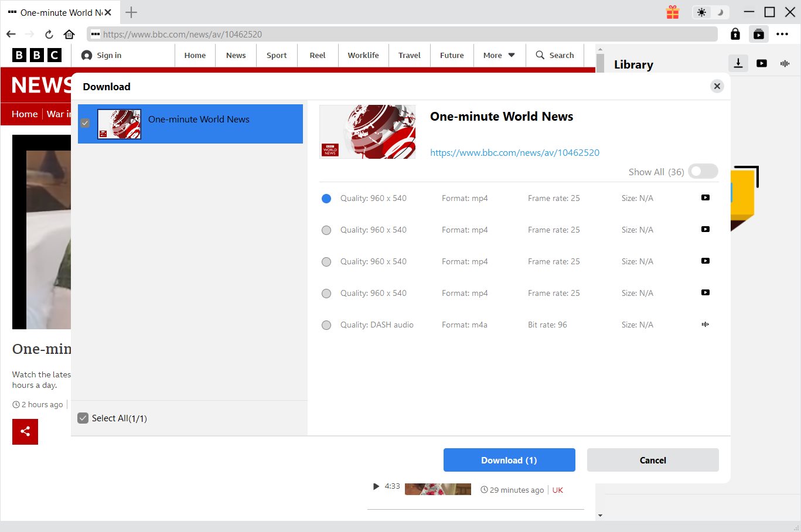Click the Download (1) button
Screen dimensions: 801x532
[509, 461]
